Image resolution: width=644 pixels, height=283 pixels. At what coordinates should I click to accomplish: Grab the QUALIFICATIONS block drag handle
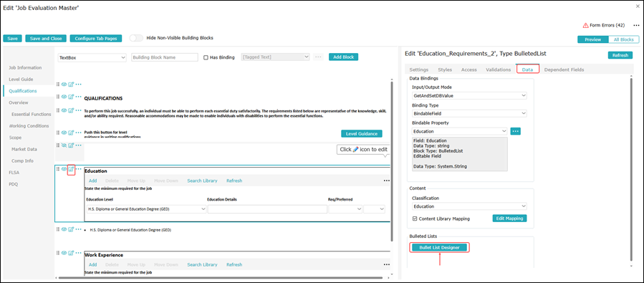58,97
